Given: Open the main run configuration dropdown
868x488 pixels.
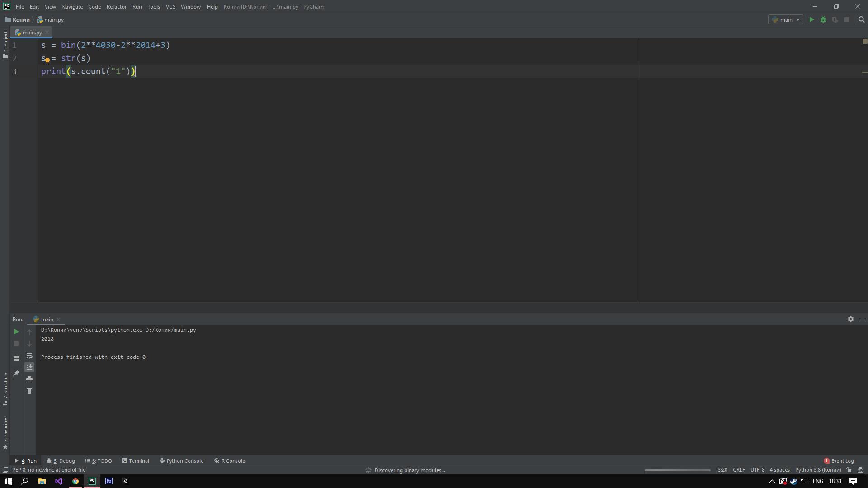Looking at the screenshot, I should pyautogui.click(x=786, y=20).
